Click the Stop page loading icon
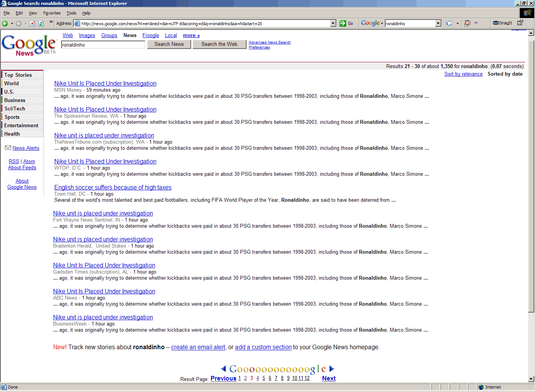Screen dimensions: 535x392 (x=32, y=23)
